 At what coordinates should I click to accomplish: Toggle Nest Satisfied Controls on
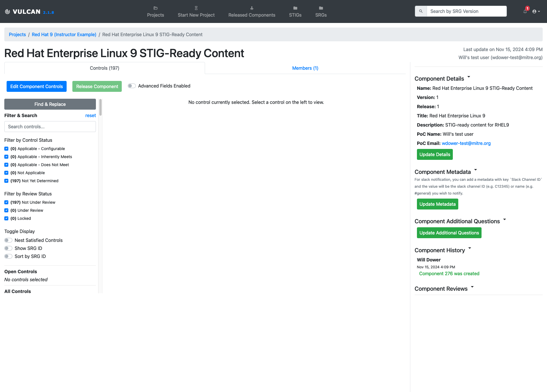pos(8,240)
